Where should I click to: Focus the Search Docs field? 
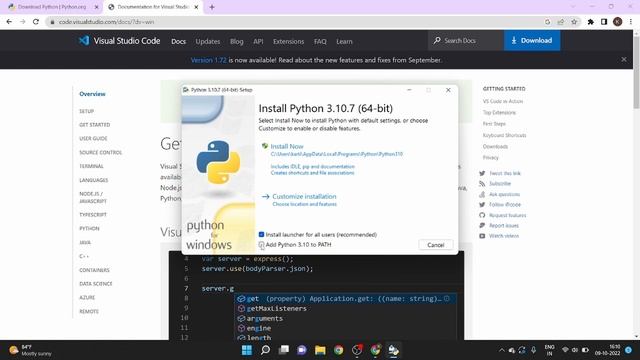coord(466,40)
